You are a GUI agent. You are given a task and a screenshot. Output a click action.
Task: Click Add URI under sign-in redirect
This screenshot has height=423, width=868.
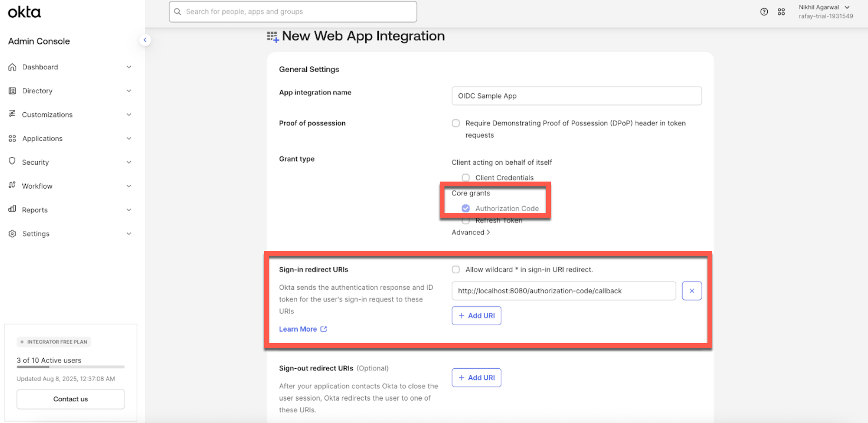point(476,316)
